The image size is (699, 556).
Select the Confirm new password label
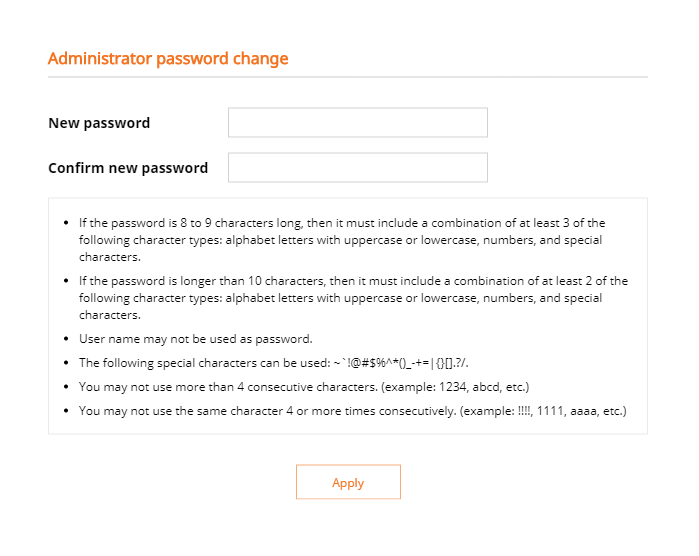pyautogui.click(x=128, y=168)
